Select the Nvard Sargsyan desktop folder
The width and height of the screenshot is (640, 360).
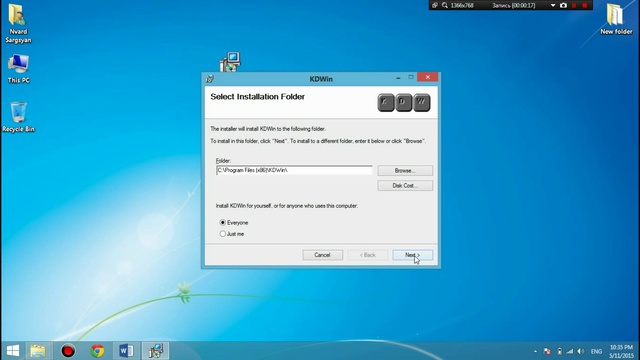pyautogui.click(x=18, y=23)
